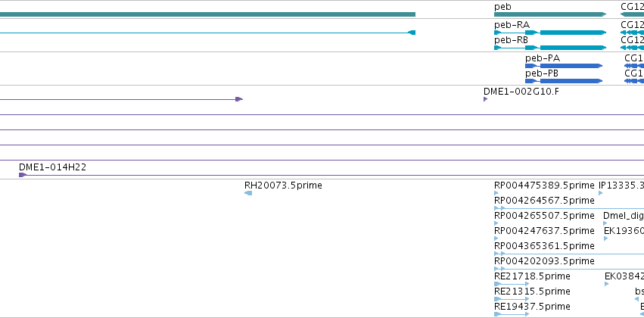The height and width of the screenshot is (318, 644).
Task: Select the EK03842 arrow glyph
Action: pyautogui.click(x=607, y=284)
